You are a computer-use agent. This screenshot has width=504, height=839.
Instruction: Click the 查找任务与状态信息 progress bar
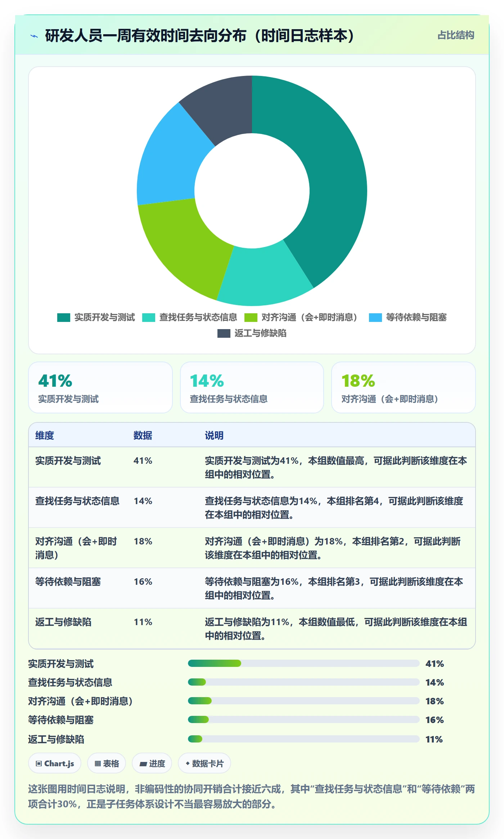coord(303,682)
